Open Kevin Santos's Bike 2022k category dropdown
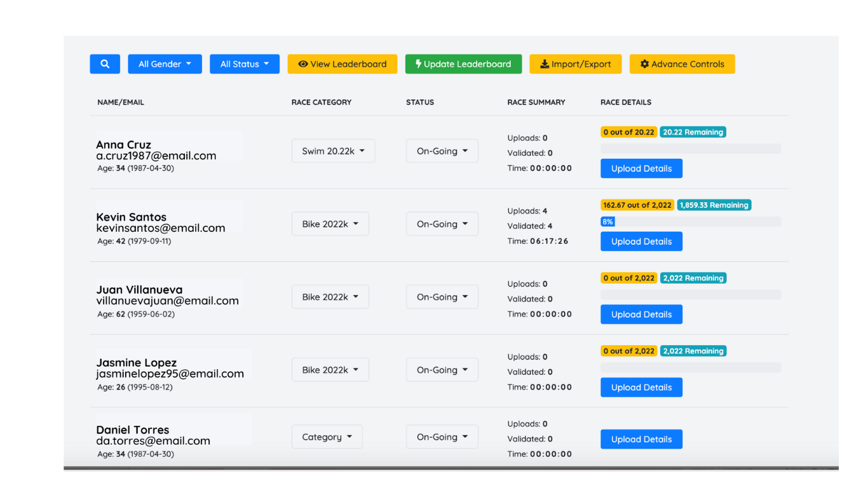 click(330, 224)
